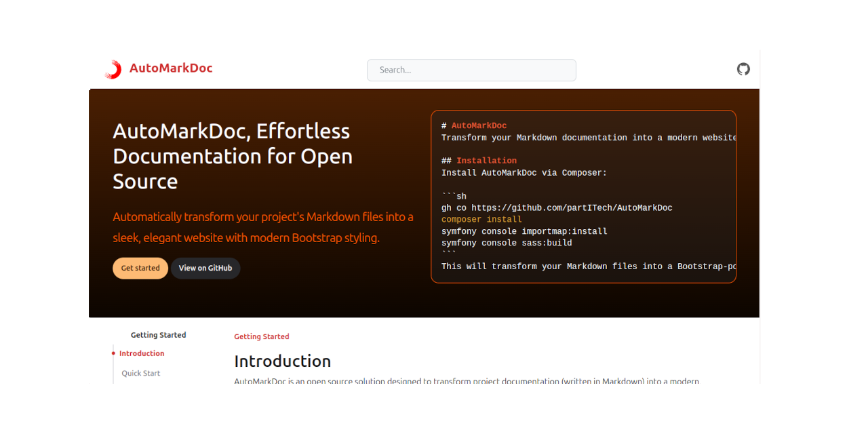Click the dark code preview panel
The image size is (868, 434).
tap(583, 197)
